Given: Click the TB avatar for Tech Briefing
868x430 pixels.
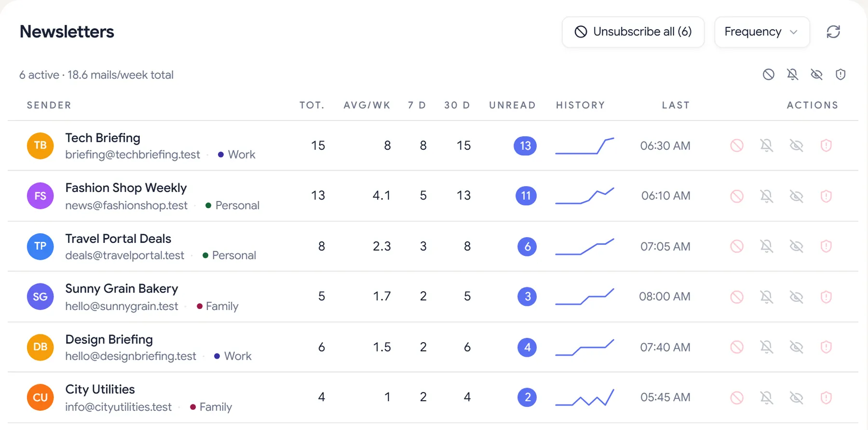Looking at the screenshot, I should click(x=41, y=146).
